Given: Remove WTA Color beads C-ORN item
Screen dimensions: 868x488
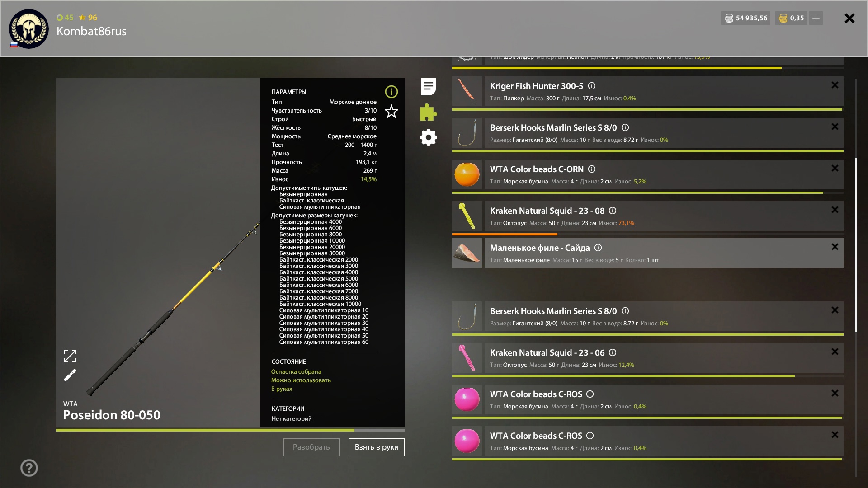Looking at the screenshot, I should pyautogui.click(x=835, y=168).
